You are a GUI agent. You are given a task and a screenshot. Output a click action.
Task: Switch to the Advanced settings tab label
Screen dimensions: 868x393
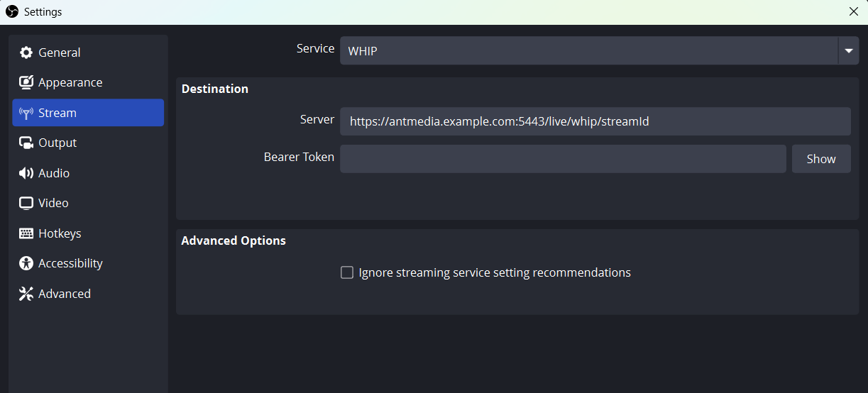click(x=65, y=294)
